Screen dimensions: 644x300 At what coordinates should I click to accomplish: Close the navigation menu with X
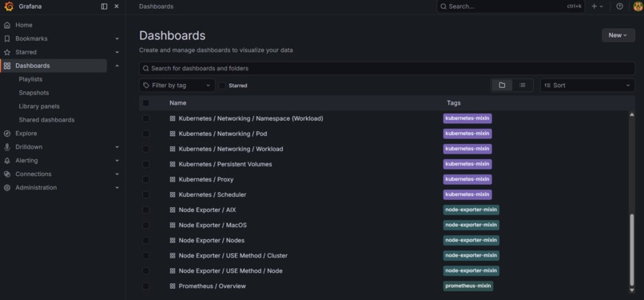click(x=117, y=6)
